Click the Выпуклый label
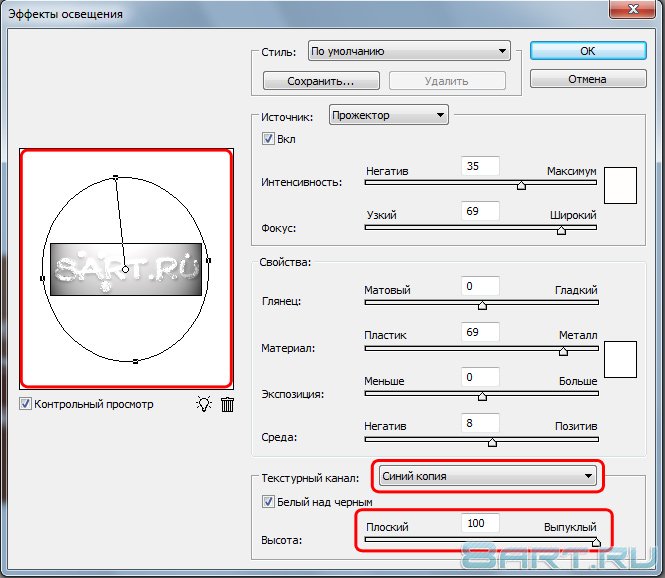Image resolution: width=665 pixels, height=578 pixels. coord(570,527)
